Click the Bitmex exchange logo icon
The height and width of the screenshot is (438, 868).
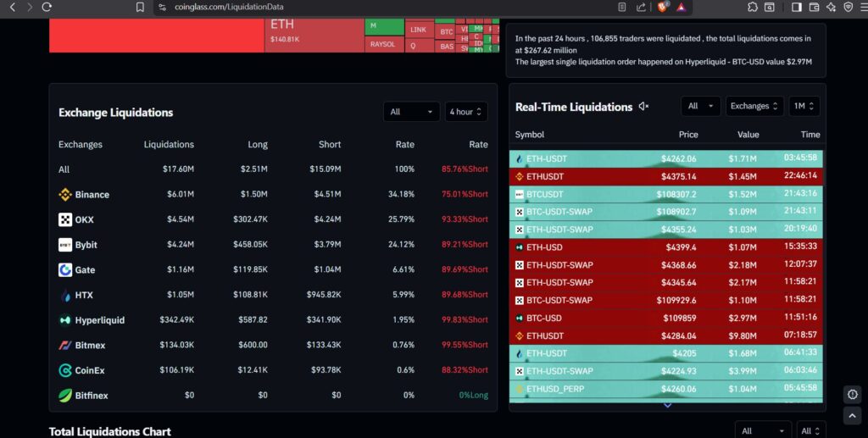[65, 346]
